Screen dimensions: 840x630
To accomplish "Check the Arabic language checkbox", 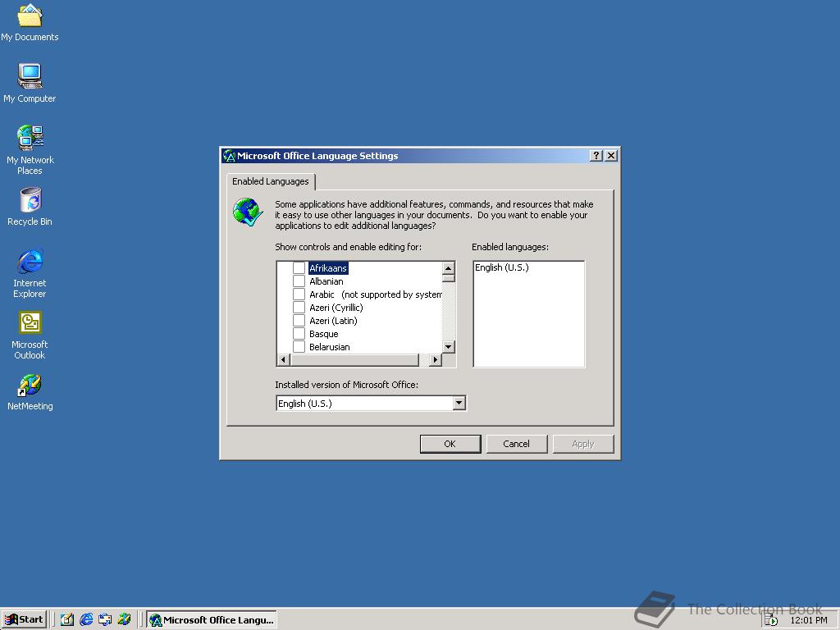I will pyautogui.click(x=299, y=294).
